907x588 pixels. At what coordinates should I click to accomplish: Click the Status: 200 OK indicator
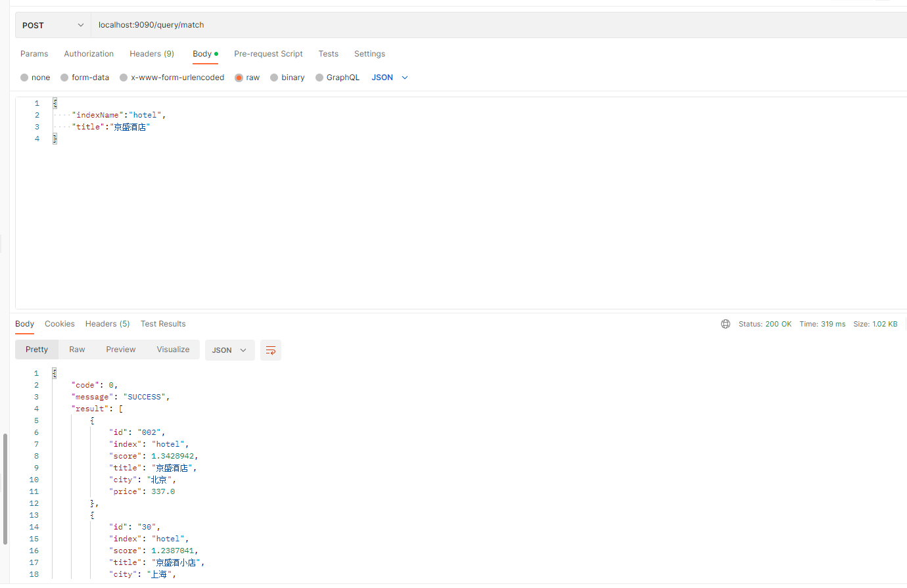pos(765,324)
